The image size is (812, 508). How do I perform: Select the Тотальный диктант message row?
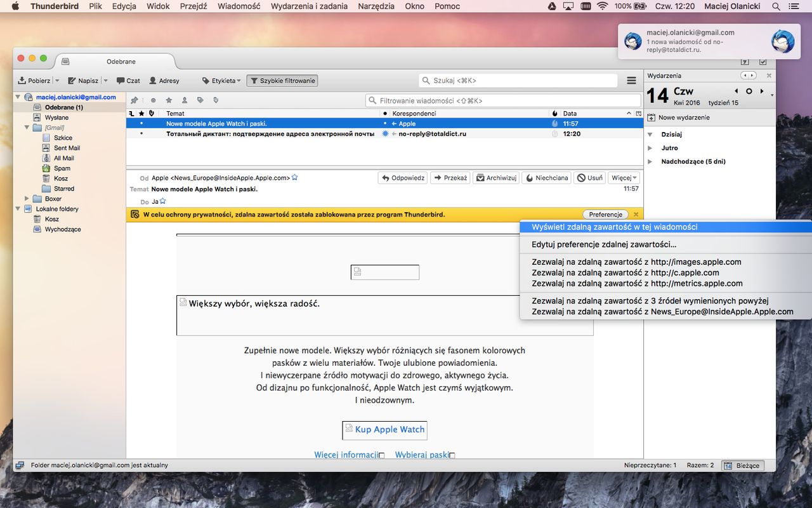pyautogui.click(x=385, y=134)
